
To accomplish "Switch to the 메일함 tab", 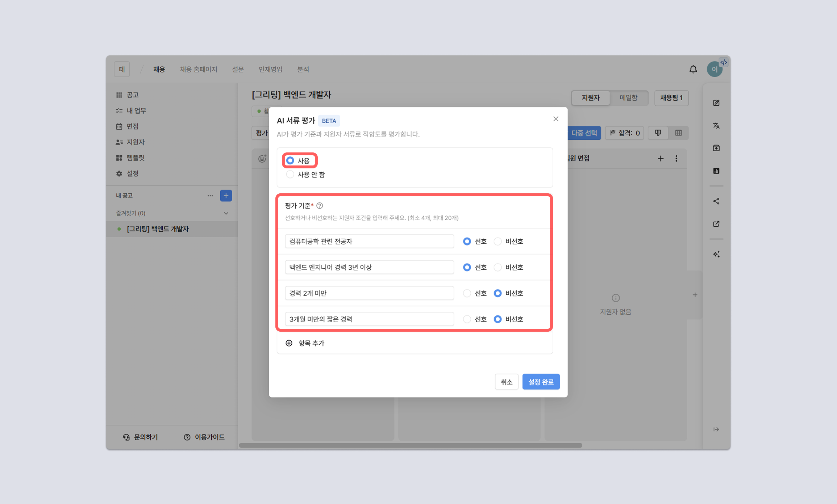I will 628,98.
